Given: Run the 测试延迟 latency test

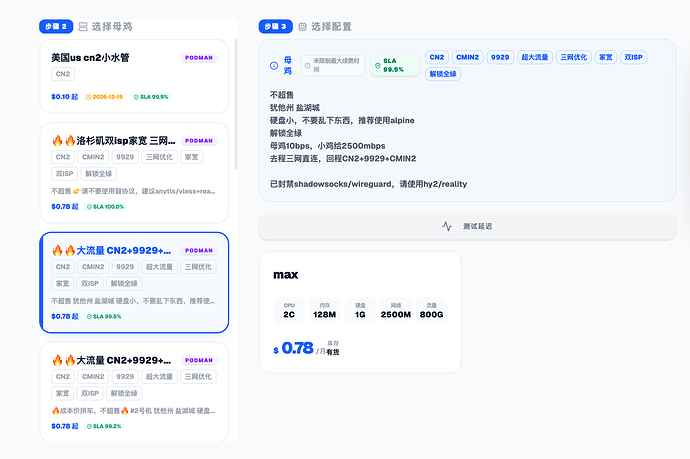Looking at the screenshot, I should click(x=467, y=226).
